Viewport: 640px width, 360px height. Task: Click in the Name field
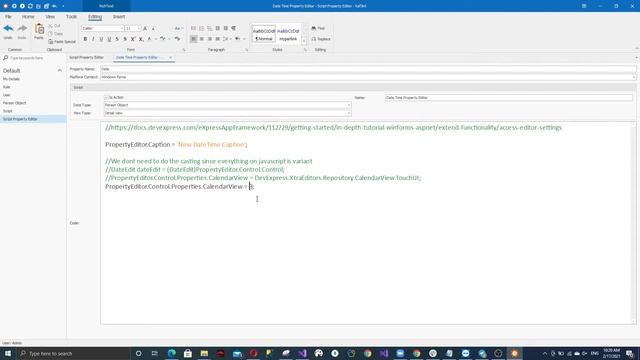click(x=509, y=98)
